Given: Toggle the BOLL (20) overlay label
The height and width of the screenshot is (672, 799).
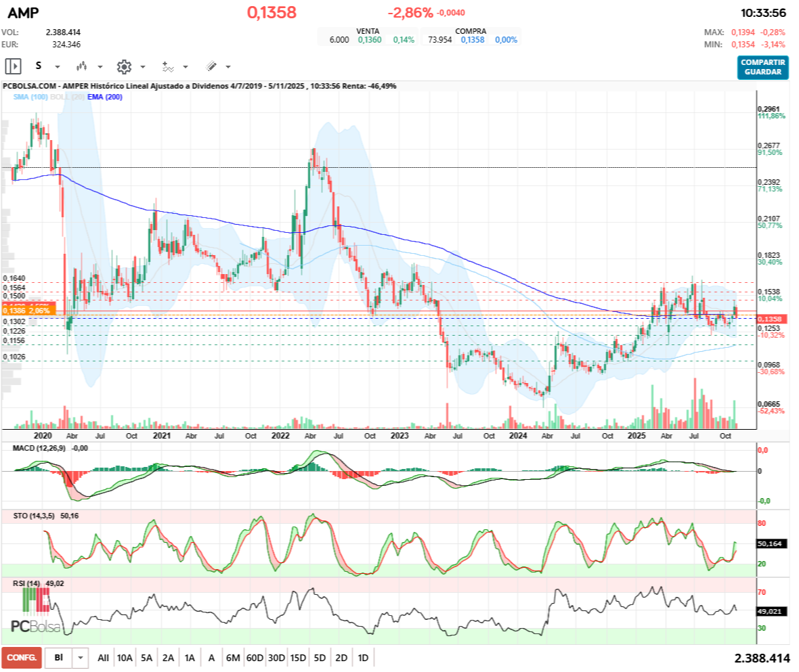Looking at the screenshot, I should [66, 97].
